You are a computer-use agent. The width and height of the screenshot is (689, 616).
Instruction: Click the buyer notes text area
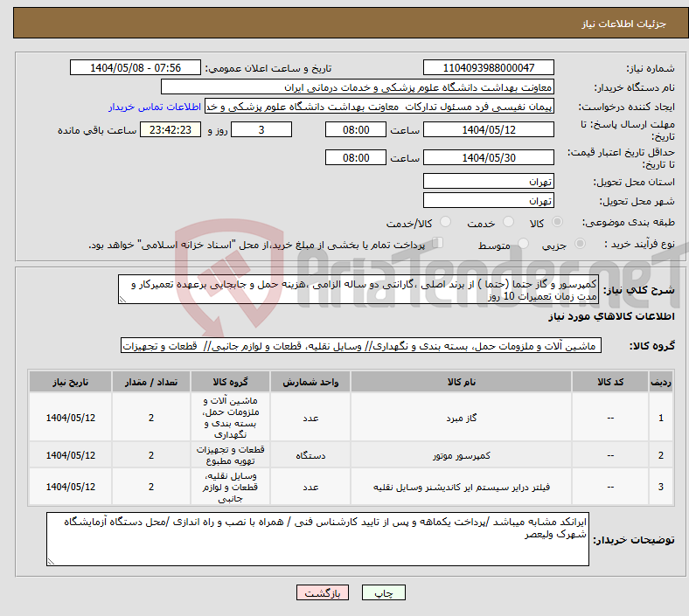(317, 539)
